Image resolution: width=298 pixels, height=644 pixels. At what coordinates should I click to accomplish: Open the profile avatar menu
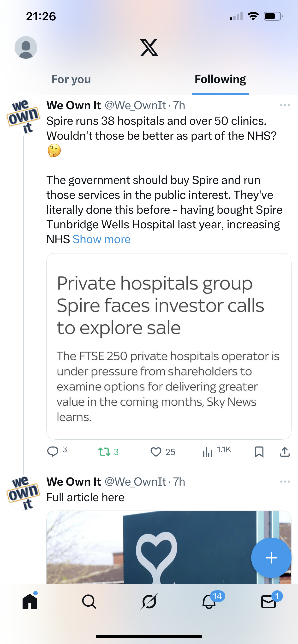[x=26, y=47]
